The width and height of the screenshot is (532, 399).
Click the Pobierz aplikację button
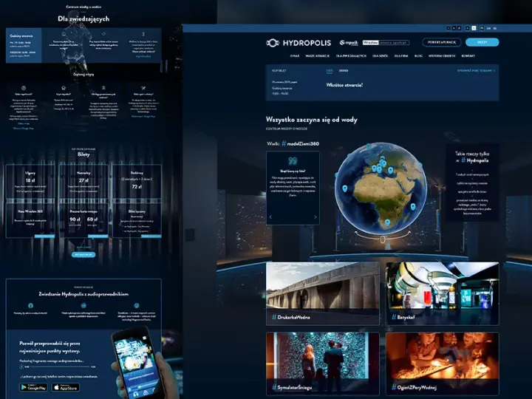coord(441,42)
